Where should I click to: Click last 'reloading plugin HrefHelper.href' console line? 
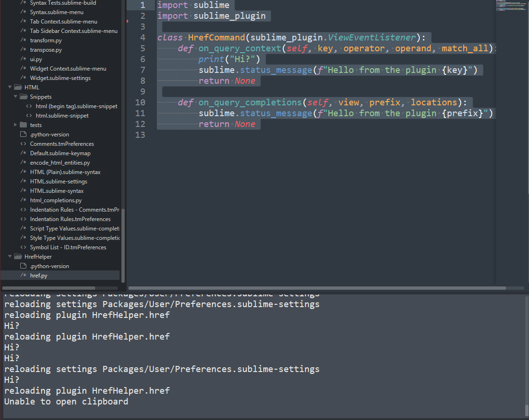click(x=87, y=391)
